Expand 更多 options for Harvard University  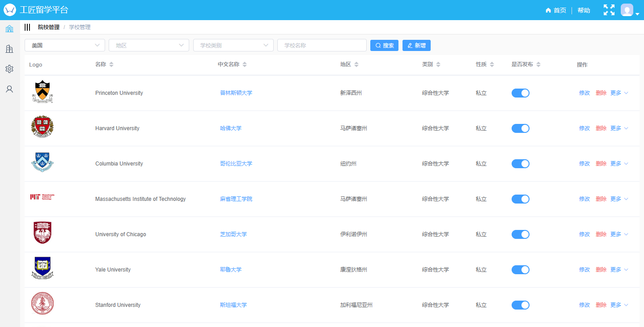click(619, 128)
